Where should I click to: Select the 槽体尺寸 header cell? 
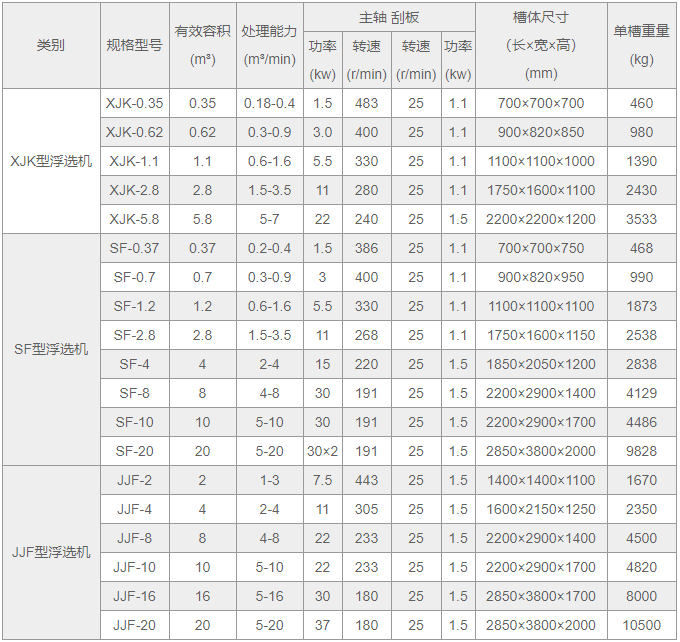[541, 45]
